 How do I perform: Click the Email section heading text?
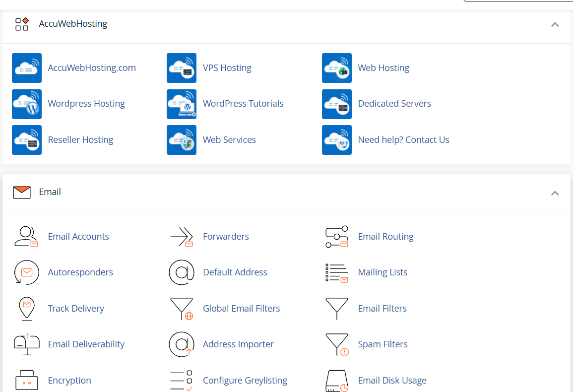pos(50,192)
